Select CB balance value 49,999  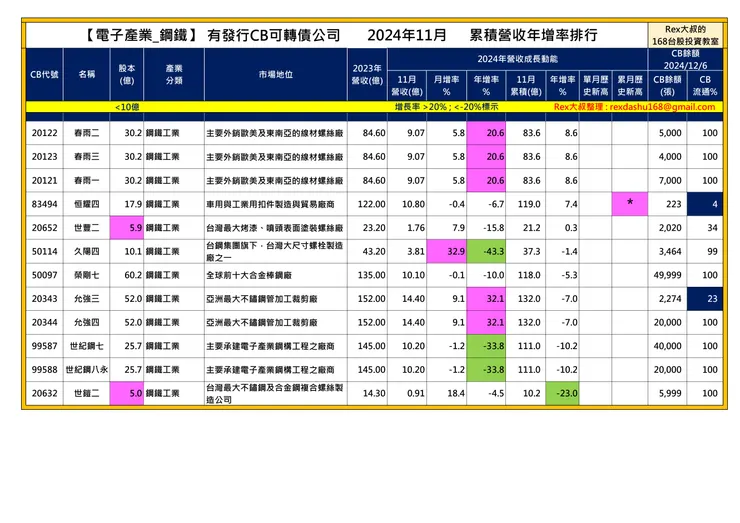coord(667,275)
